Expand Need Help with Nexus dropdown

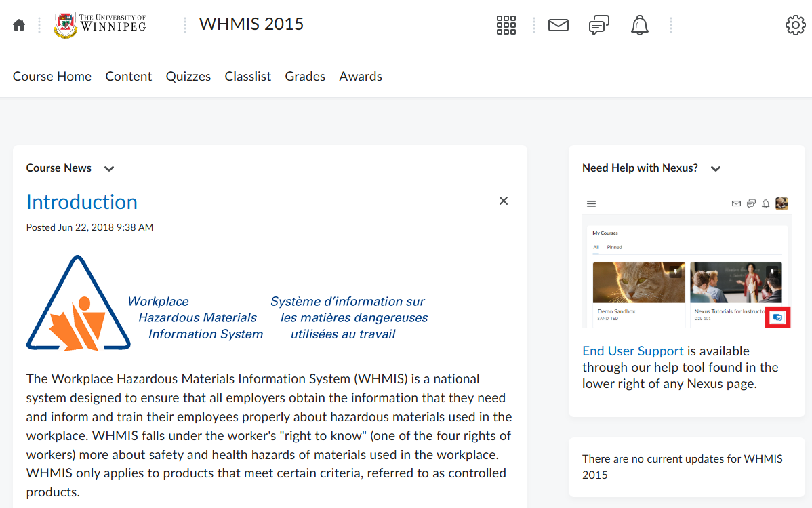tap(716, 168)
